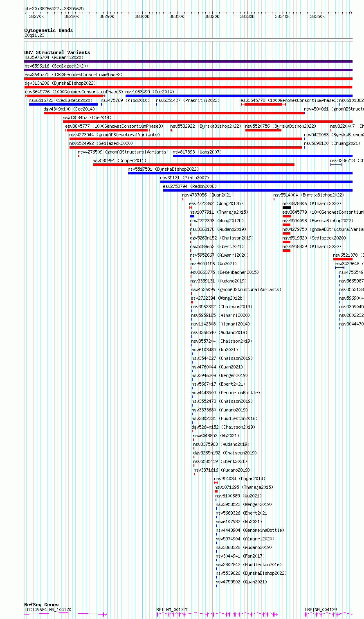Click nsv1071695 (Thareja2015) label
Viewport: 364px width, 619px height.
244,487
